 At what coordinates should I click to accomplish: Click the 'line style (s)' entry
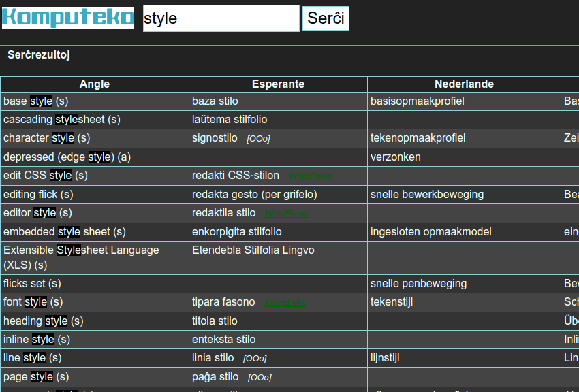33,358
